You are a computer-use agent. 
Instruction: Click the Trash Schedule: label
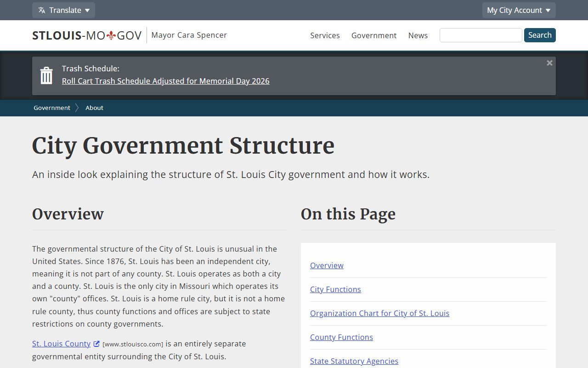click(90, 69)
